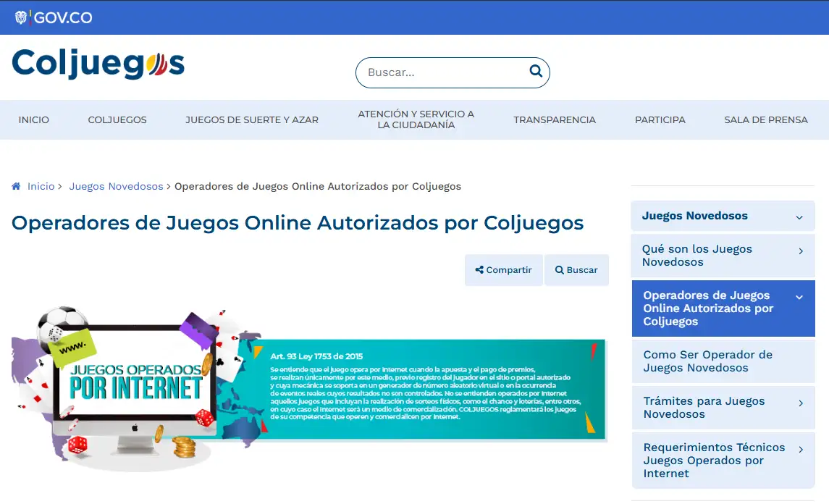Collapse the Juegos Novedosos sidebar chevron
Screen dimensions: 829x504
(799, 217)
